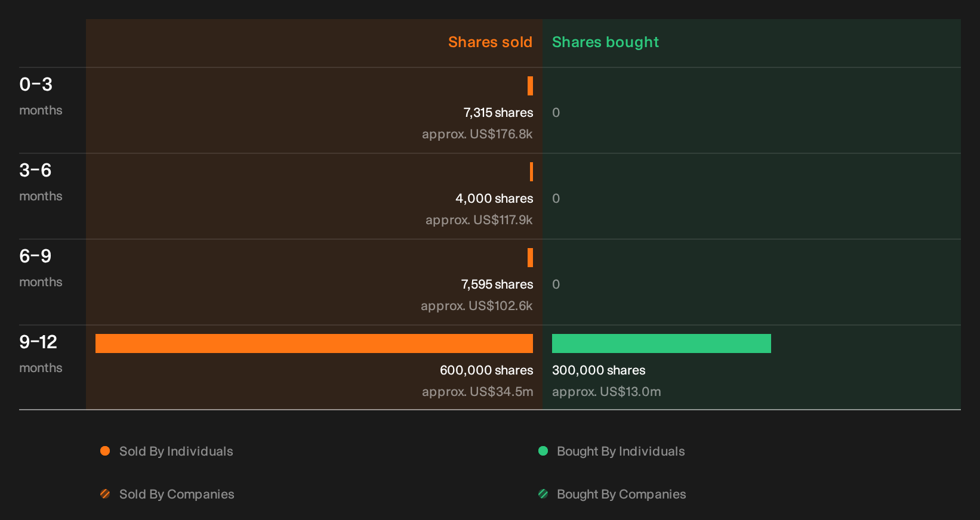Click the 6-9 months row label
Image resolution: width=980 pixels, height=520 pixels.
pyautogui.click(x=41, y=268)
